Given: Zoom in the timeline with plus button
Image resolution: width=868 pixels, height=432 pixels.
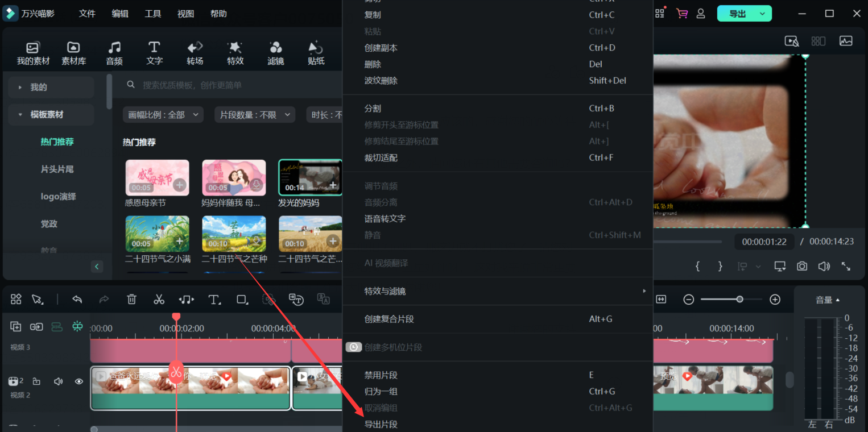Looking at the screenshot, I should pos(775,299).
